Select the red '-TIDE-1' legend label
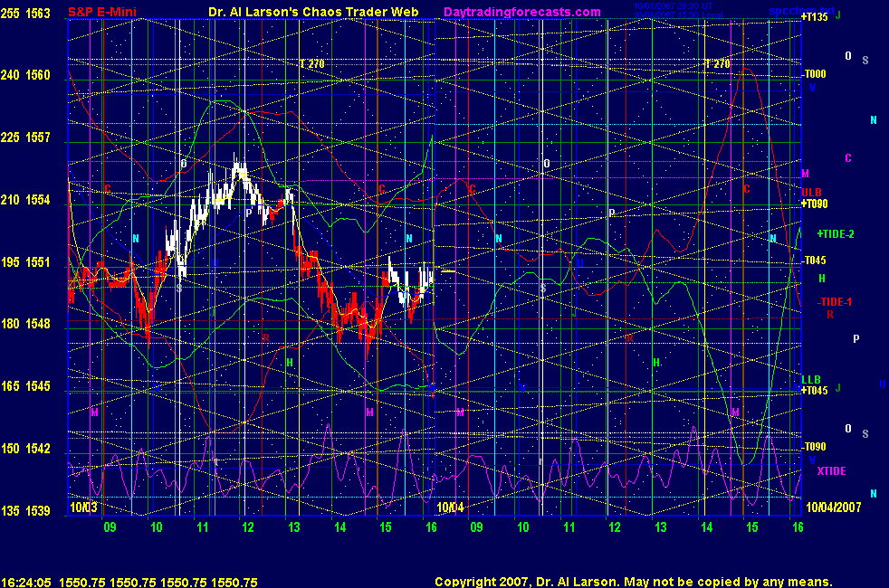The image size is (889, 588). point(835,302)
